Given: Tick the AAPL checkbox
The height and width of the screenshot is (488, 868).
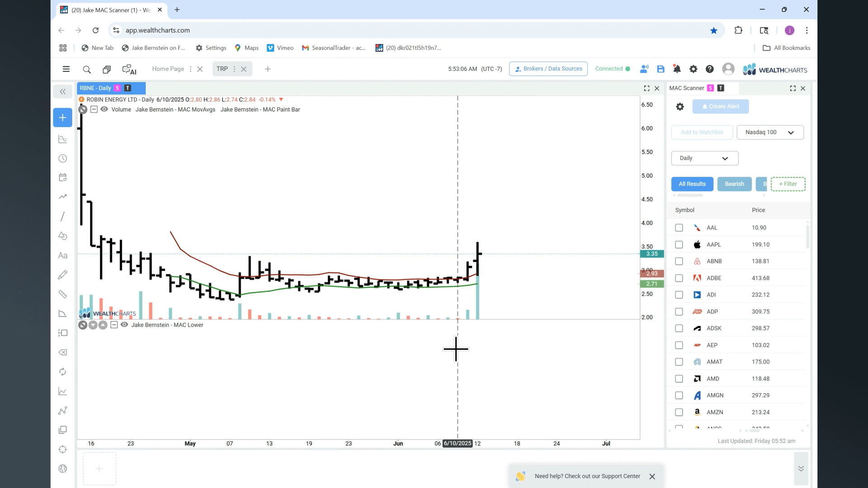Looking at the screenshot, I should click(679, 244).
